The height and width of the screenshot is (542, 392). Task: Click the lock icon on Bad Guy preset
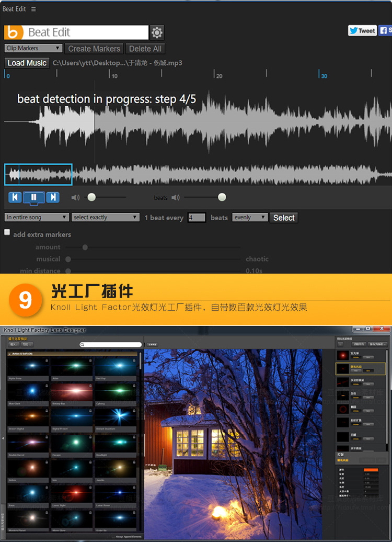pyautogui.click(x=134, y=360)
